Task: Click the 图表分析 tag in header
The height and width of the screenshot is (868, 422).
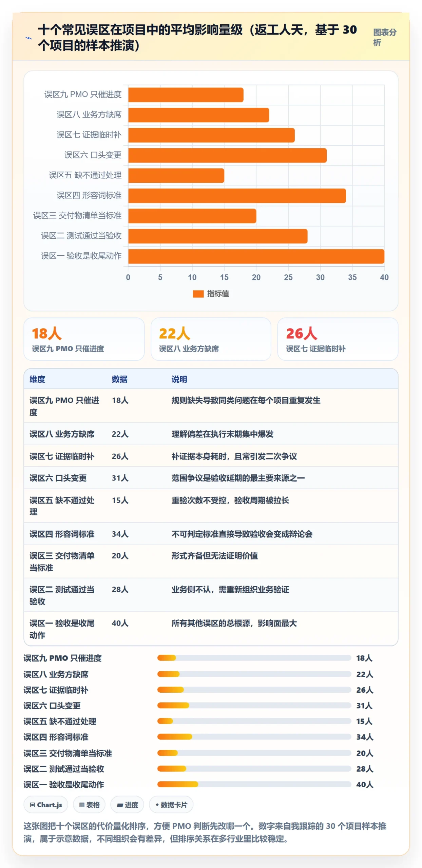Action: click(x=384, y=37)
